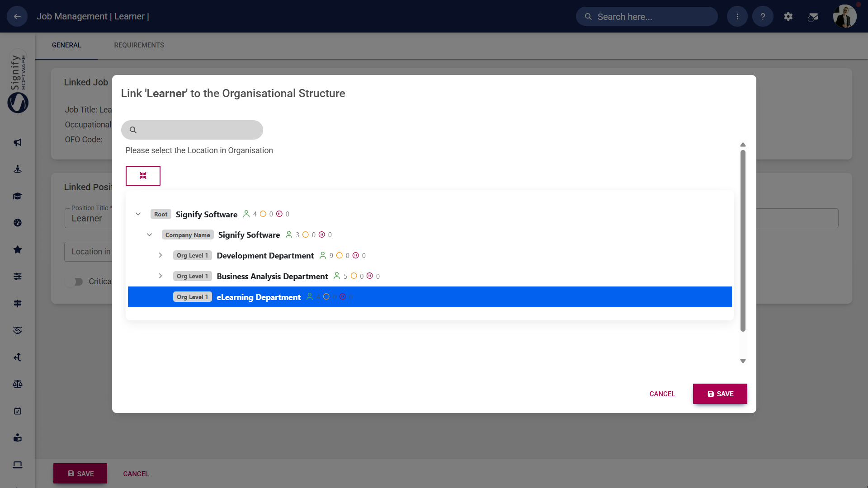Select the filters sliders icon in sidebar
The height and width of the screenshot is (488, 868).
click(17, 277)
